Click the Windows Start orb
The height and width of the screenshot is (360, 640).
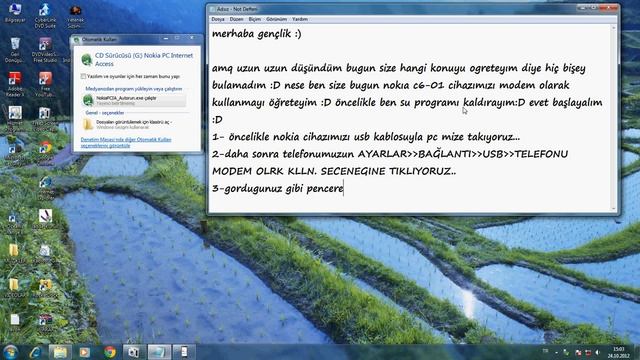[x=11, y=352]
